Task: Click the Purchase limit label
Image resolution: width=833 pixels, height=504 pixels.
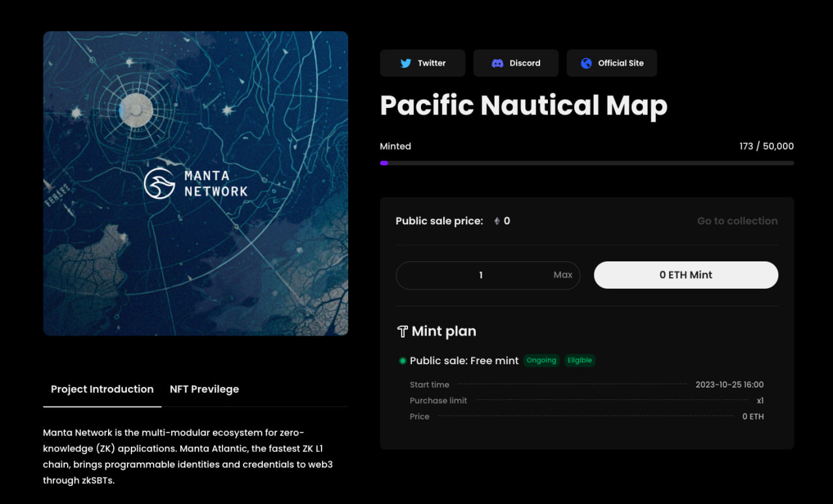Action: 439,401
